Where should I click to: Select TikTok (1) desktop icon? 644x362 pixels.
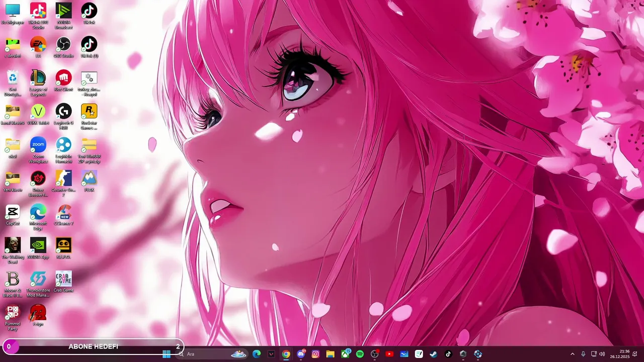[x=89, y=47]
